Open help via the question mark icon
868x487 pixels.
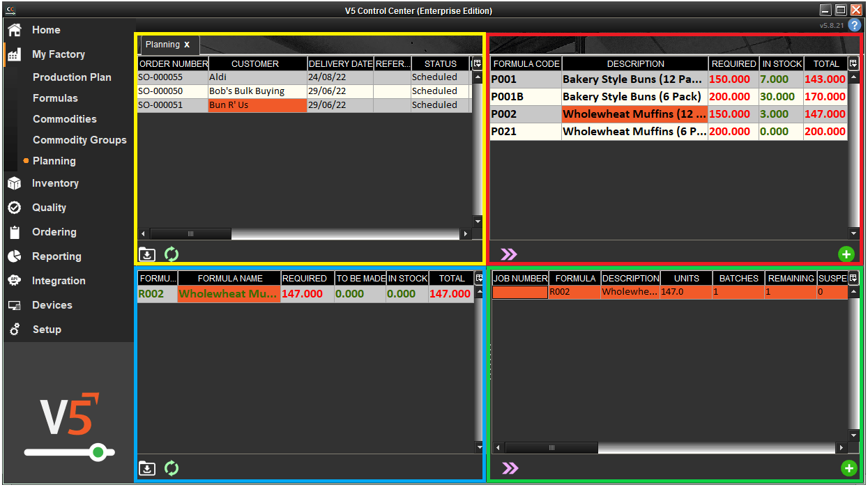[855, 25]
